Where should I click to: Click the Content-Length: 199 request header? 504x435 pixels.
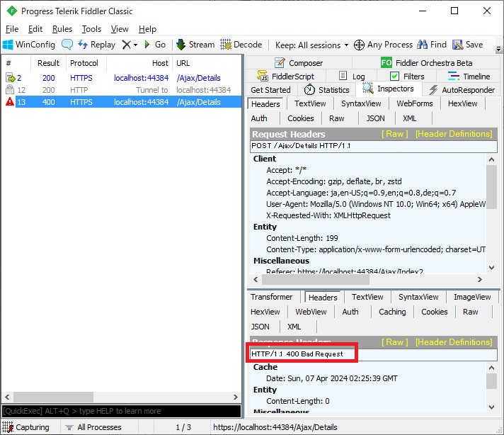click(x=302, y=238)
